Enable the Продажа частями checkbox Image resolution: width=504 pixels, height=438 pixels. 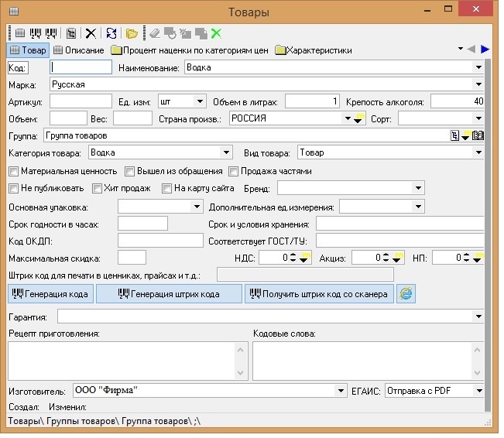click(x=233, y=171)
